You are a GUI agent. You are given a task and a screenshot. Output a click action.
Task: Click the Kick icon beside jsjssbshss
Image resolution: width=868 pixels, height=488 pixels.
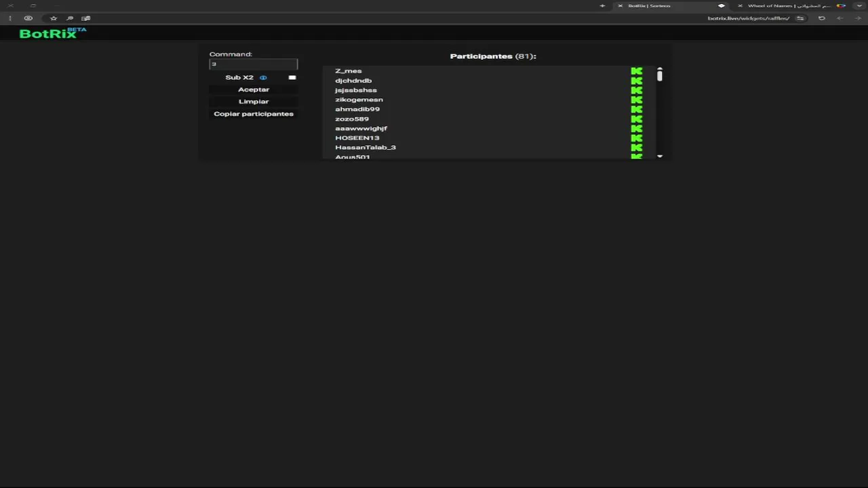(x=636, y=90)
